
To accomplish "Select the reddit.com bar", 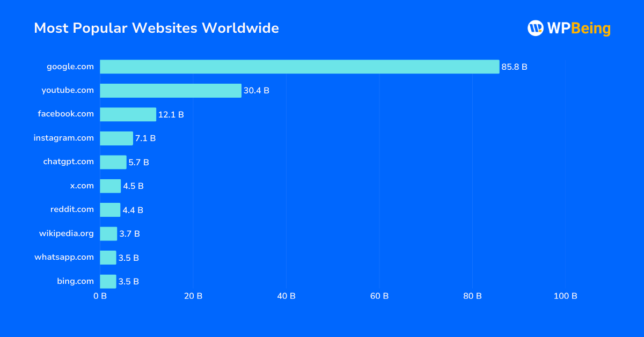I will click(110, 209).
